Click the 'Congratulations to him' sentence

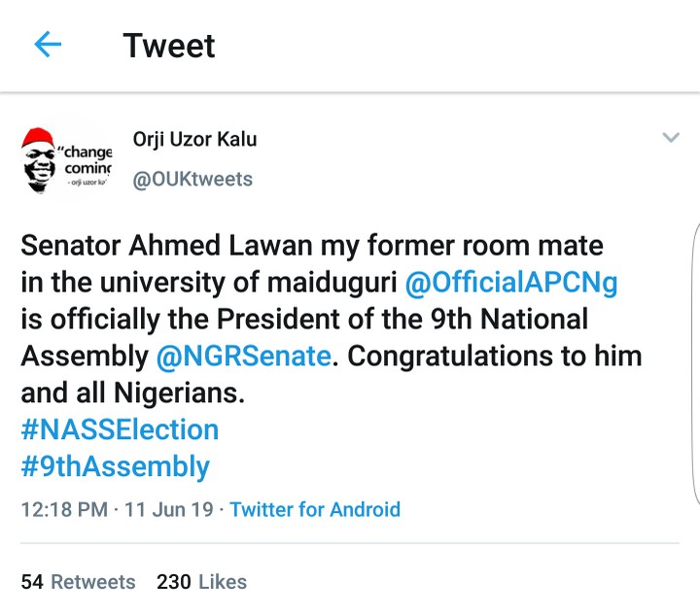[x=496, y=356]
